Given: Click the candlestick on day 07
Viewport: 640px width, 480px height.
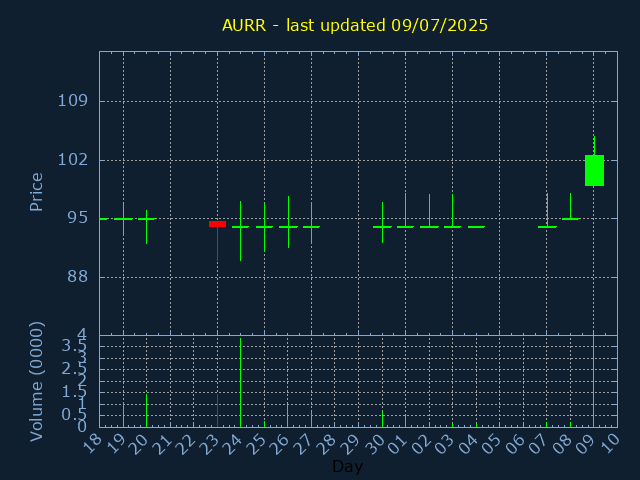Looking at the screenshot, I should coord(547,211).
